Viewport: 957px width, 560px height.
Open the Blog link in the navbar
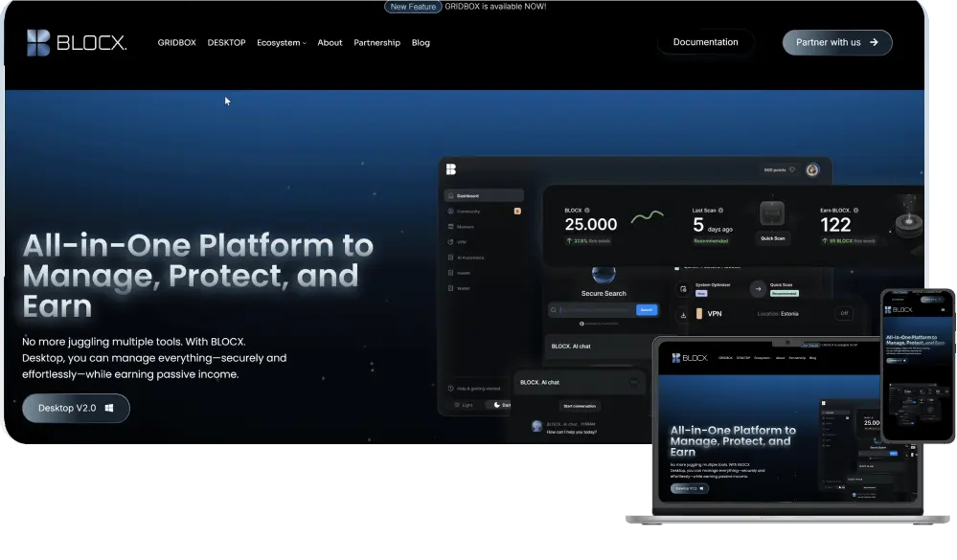[421, 43]
